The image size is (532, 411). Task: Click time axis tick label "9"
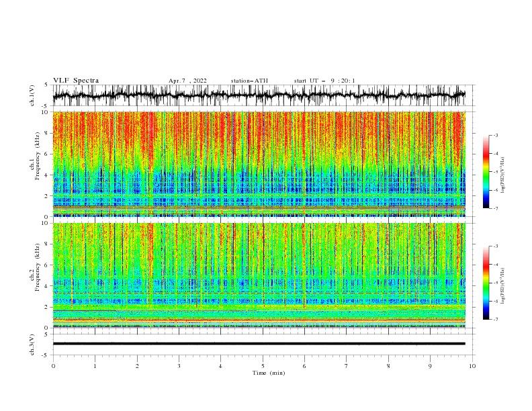coord(430,366)
